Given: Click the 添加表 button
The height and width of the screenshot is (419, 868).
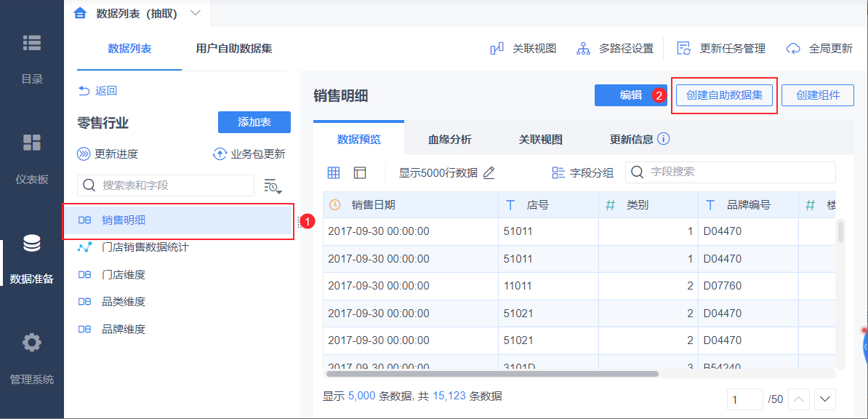Looking at the screenshot, I should pyautogui.click(x=254, y=122).
